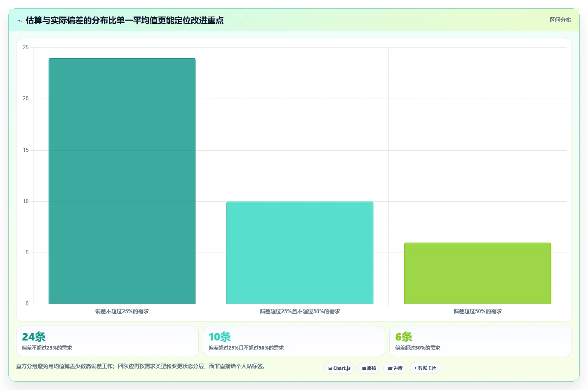Click the icon inside the 进度 chip

tap(390, 368)
